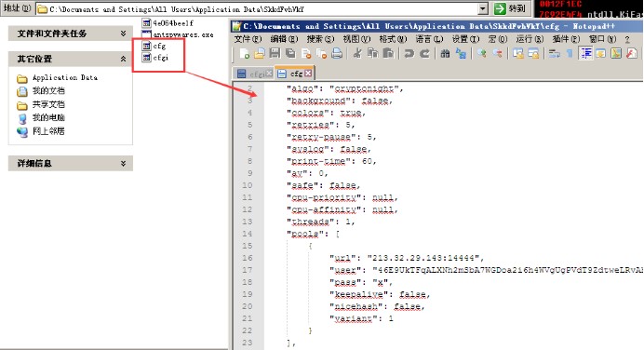Collapse the 其它位置 panel chevron
Image resolution: width=644 pixels, height=350 pixels.
[123, 59]
